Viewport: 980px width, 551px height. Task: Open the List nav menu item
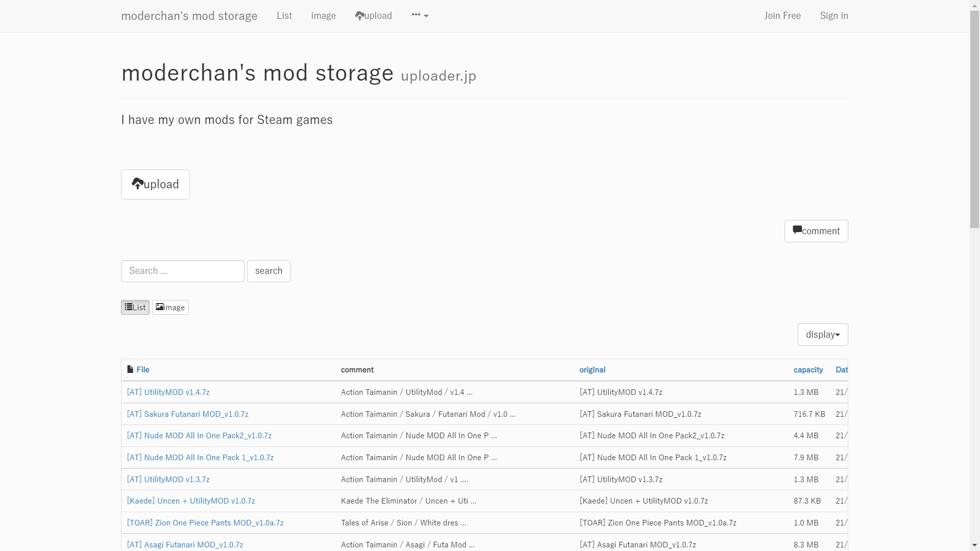pyautogui.click(x=284, y=16)
